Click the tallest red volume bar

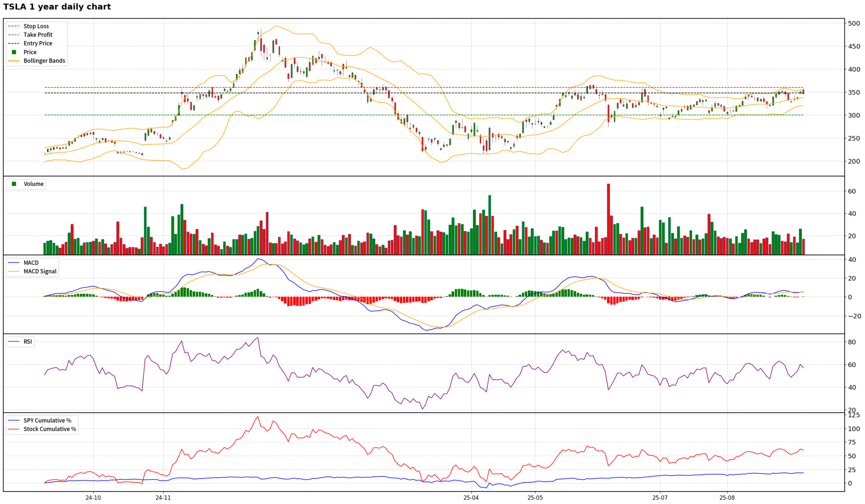tap(608, 218)
